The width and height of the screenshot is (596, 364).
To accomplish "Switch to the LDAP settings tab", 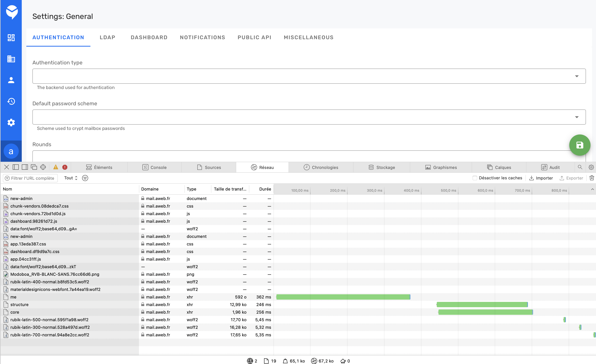I will 107,37.
